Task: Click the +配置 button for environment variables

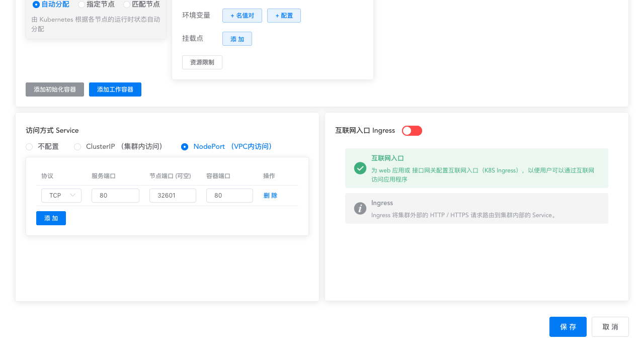Action: [284, 16]
